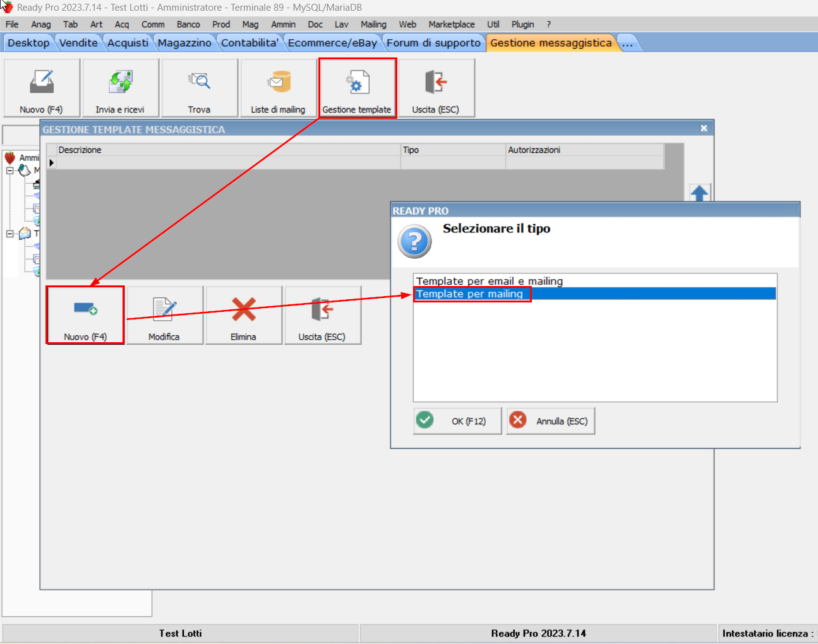Click the Elimina template button

(244, 315)
